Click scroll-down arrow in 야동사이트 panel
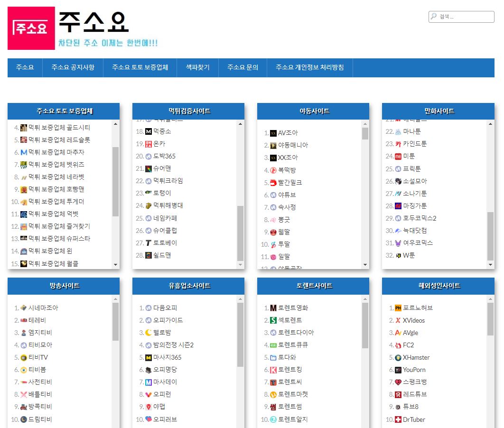The width and height of the screenshot is (504, 428). tap(365, 265)
